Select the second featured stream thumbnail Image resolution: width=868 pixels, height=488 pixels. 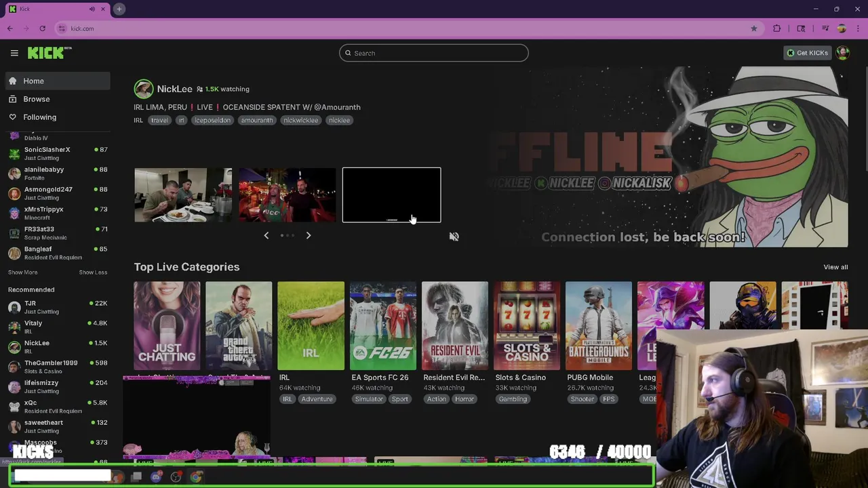(x=287, y=195)
